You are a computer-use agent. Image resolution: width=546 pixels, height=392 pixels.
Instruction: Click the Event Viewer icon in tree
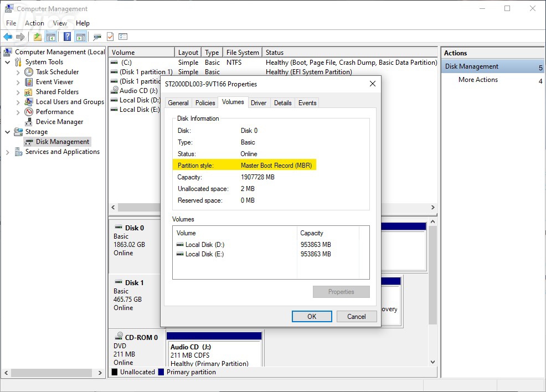[29, 82]
